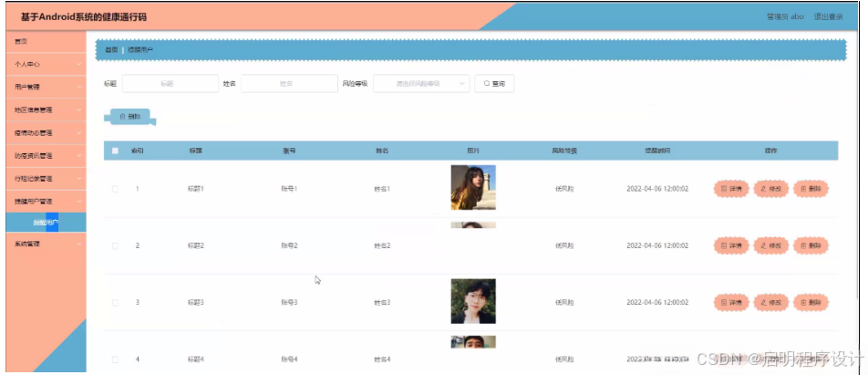The height and width of the screenshot is (375, 868).
Task: Click the 低风险 cell in row 1
Action: pyautogui.click(x=564, y=189)
